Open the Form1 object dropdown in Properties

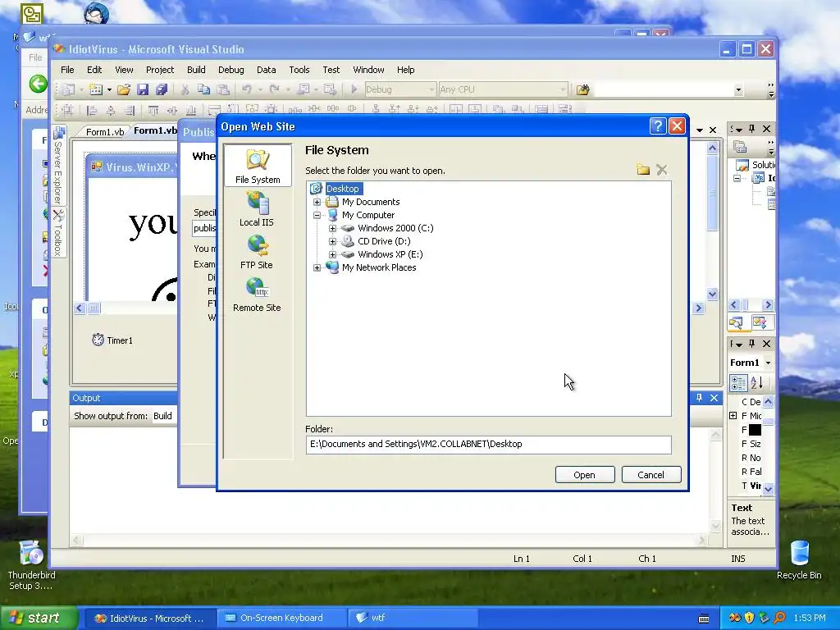(x=768, y=363)
